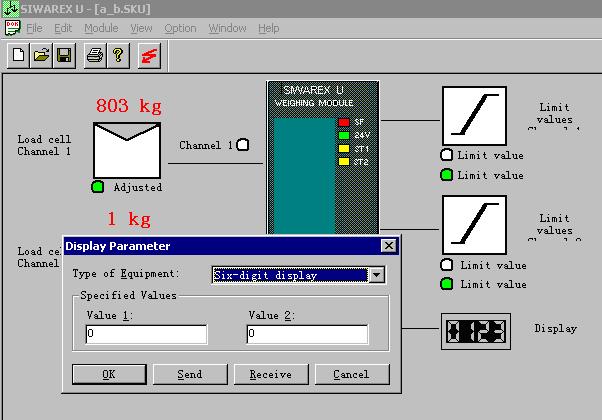This screenshot has width=602, height=420.
Task: Open the File menu
Action: point(34,28)
